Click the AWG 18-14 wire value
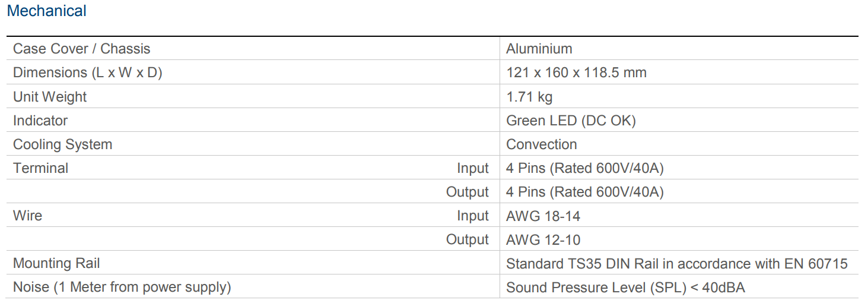The width and height of the screenshot is (868, 303). coord(543,216)
